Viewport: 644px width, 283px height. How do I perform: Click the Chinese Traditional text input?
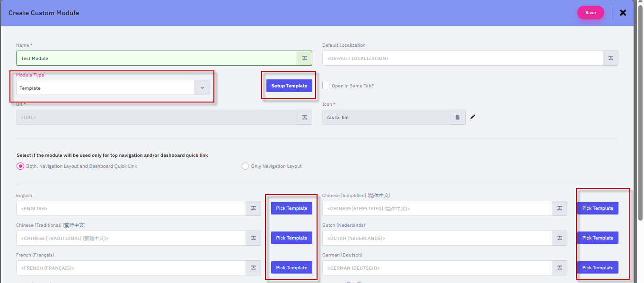pos(131,238)
